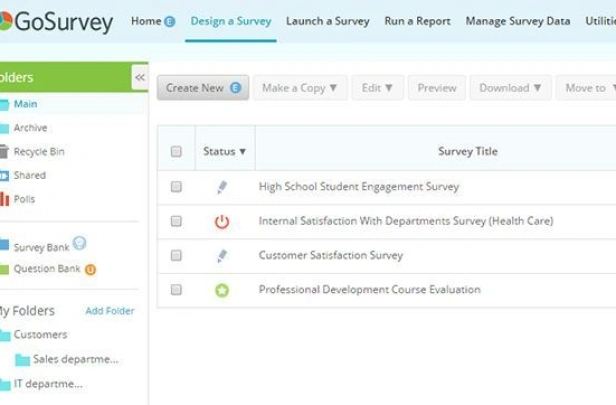Tick checkbox for Professional Development Course Evaluation
This screenshot has width=616, height=405.
click(x=176, y=290)
